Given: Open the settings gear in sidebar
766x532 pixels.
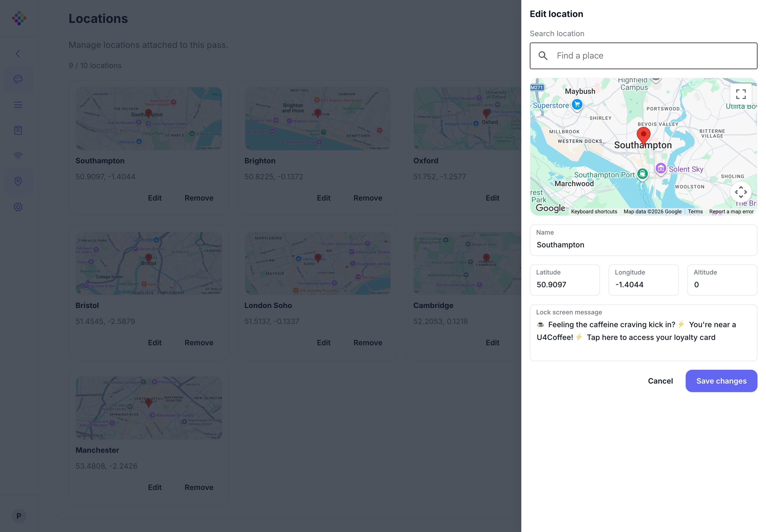Looking at the screenshot, I should tap(18, 207).
